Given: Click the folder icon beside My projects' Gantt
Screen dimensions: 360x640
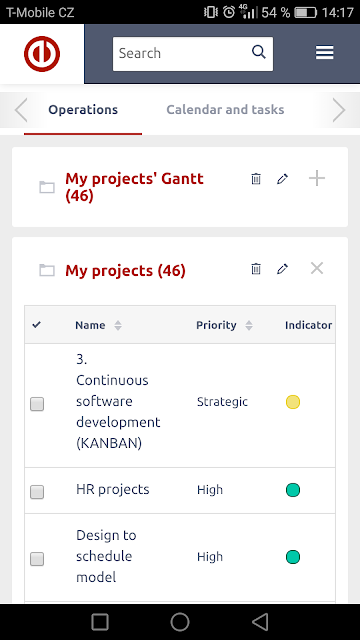Looking at the screenshot, I should [47, 187].
